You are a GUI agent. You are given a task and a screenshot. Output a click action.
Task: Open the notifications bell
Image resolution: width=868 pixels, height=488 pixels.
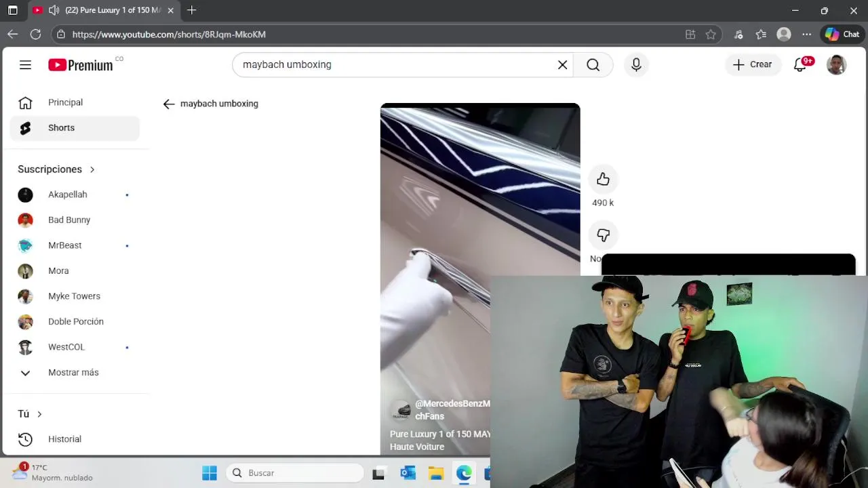click(800, 64)
